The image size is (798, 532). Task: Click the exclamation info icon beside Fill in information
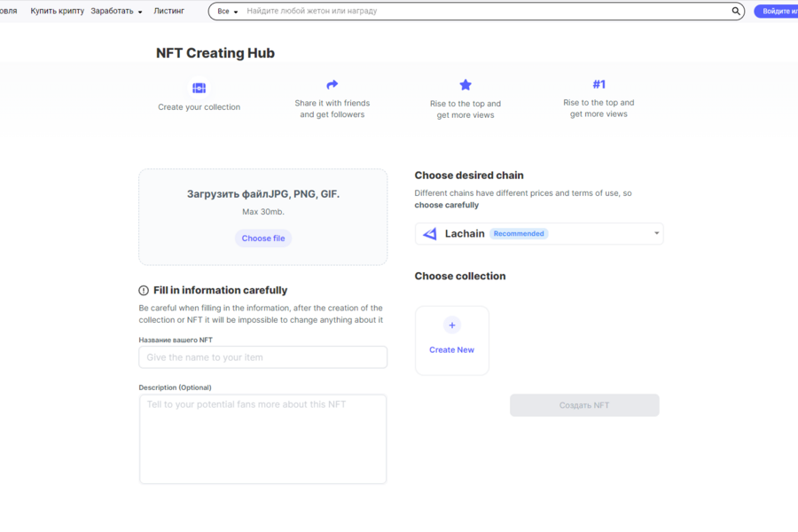[x=144, y=291]
